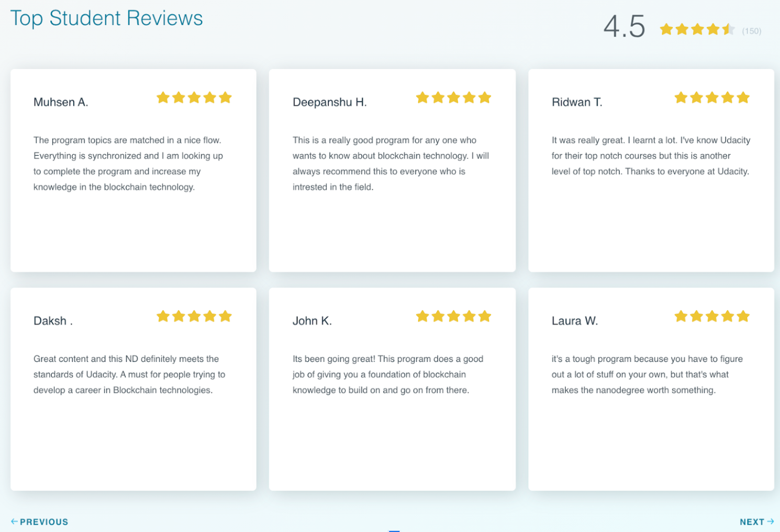The width and height of the screenshot is (780, 532).
Task: Click the star rating on Laura W.'s review
Action: click(712, 316)
